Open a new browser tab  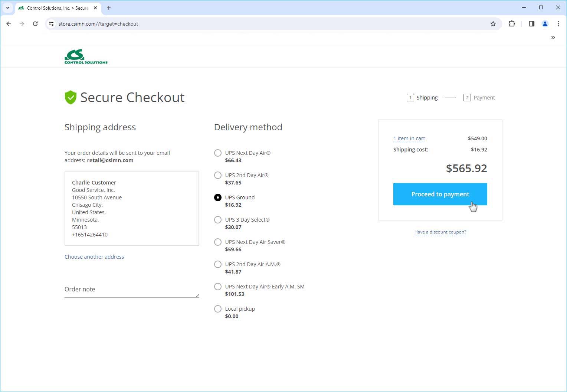pos(109,8)
